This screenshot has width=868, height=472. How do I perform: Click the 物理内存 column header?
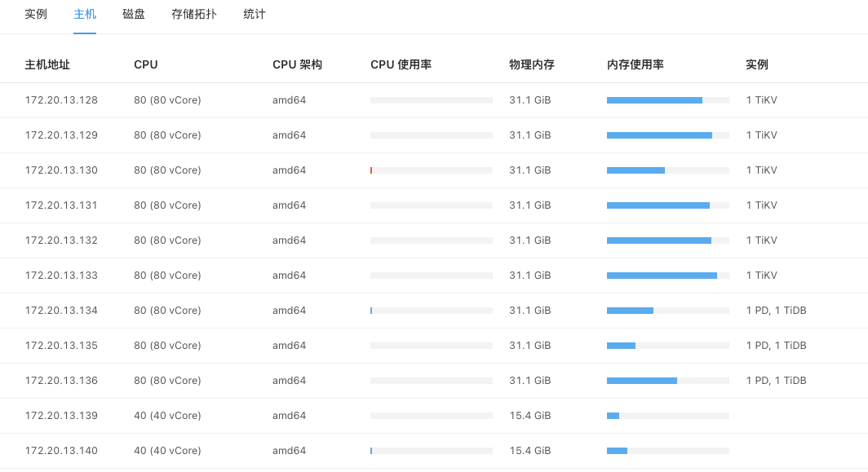coord(532,64)
